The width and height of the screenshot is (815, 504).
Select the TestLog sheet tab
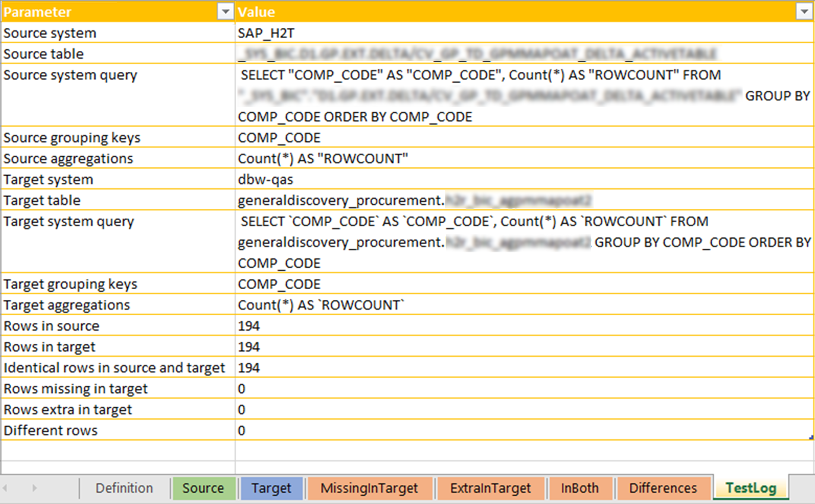pos(750,488)
